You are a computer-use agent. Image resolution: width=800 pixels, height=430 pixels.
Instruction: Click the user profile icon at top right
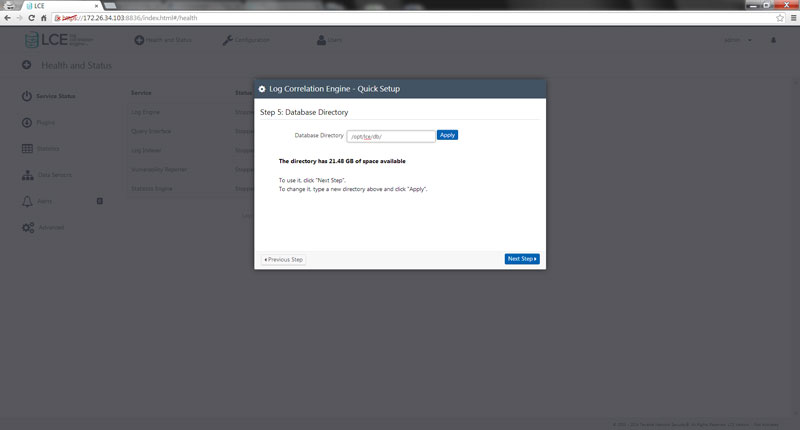(773, 40)
